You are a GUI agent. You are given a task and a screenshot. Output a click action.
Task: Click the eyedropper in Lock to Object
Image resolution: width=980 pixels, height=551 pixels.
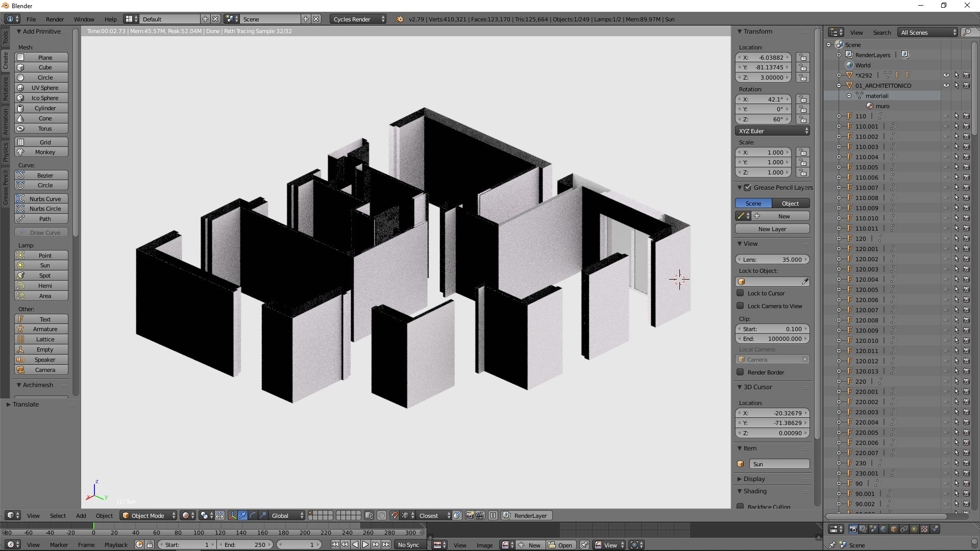coord(805,282)
